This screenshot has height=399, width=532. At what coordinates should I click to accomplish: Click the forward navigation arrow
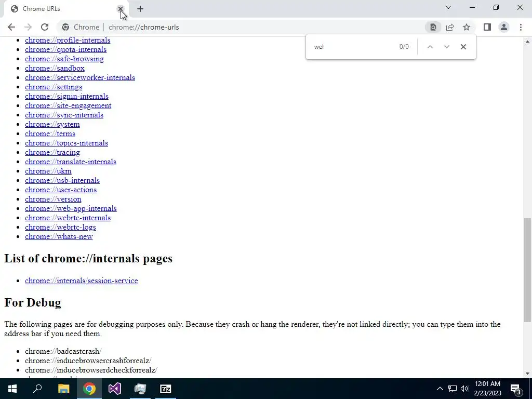coord(28,27)
